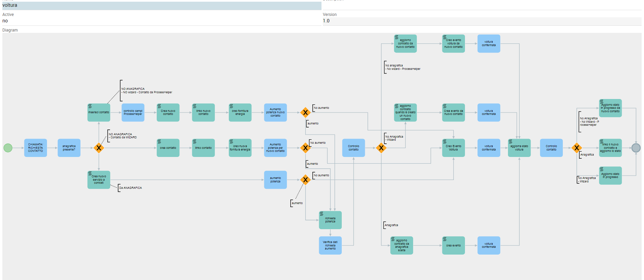The width and height of the screenshot is (644, 280).
Task: Select 'voltura confermata' in the top row
Action: click(489, 43)
